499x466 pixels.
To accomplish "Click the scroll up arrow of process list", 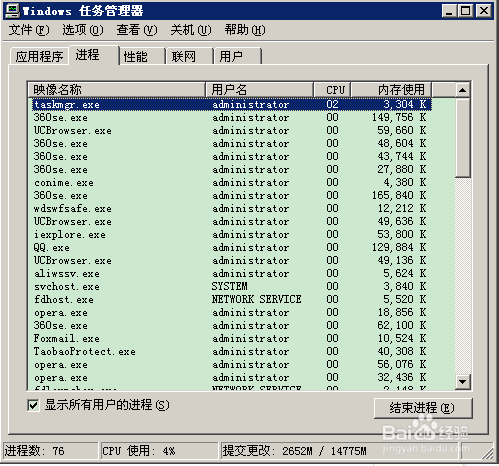I will [462, 90].
